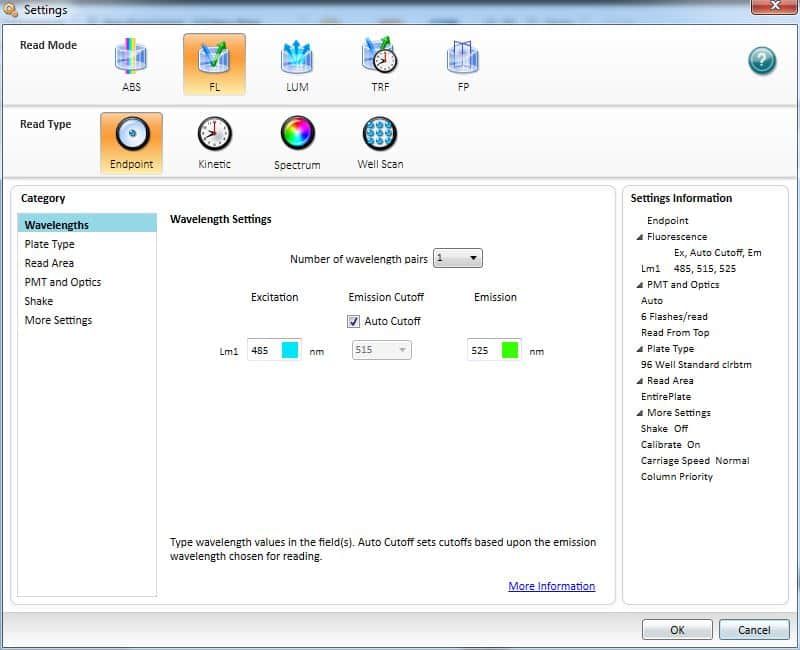Click the cyan excitation color swatch
Image resolution: width=800 pixels, height=650 pixels.
pyautogui.click(x=290, y=350)
